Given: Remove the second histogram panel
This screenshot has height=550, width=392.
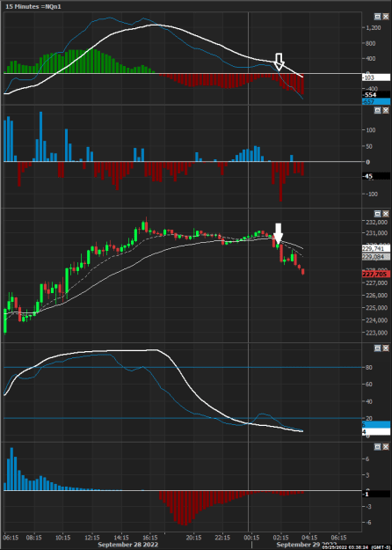Looking at the screenshot, I should pos(385,110).
